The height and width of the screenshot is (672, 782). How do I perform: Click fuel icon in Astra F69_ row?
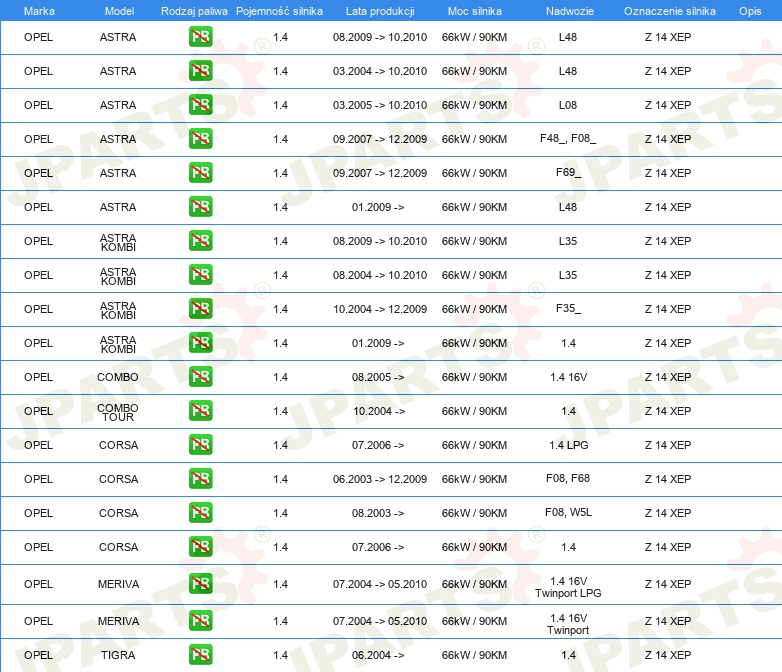[x=200, y=173]
